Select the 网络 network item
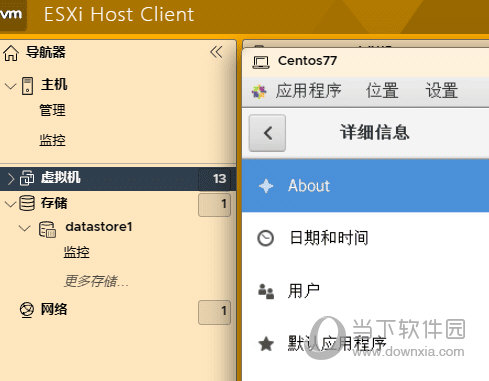Screen dimensions: 489x381 54,309
